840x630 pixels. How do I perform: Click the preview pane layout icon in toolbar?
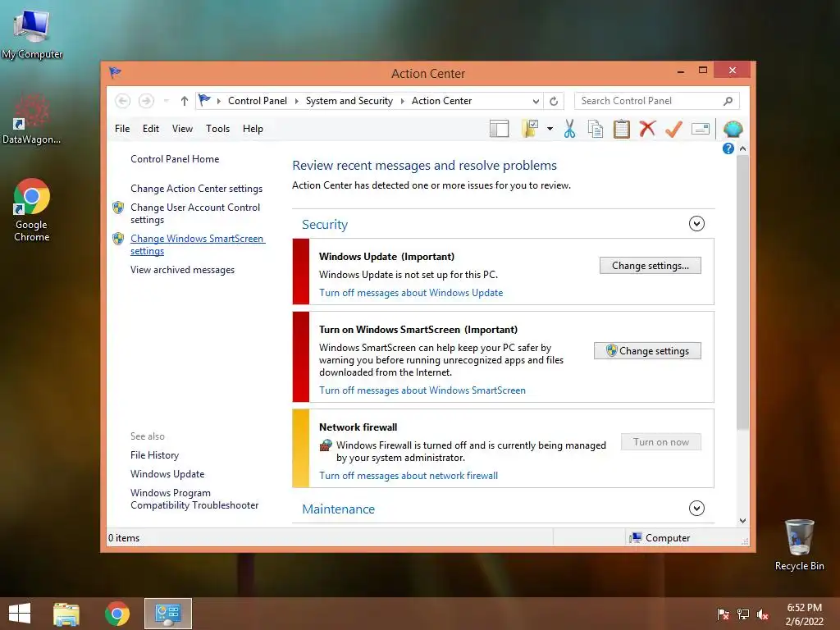point(499,129)
